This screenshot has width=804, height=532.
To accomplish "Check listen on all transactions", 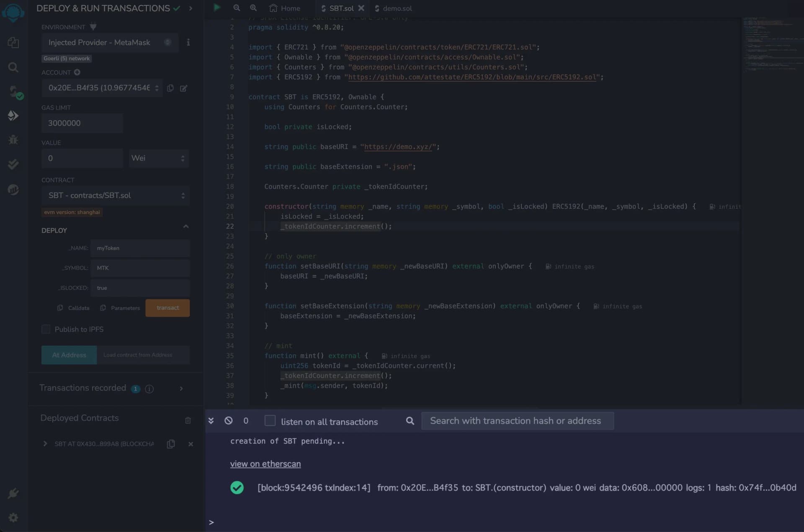I will click(270, 421).
